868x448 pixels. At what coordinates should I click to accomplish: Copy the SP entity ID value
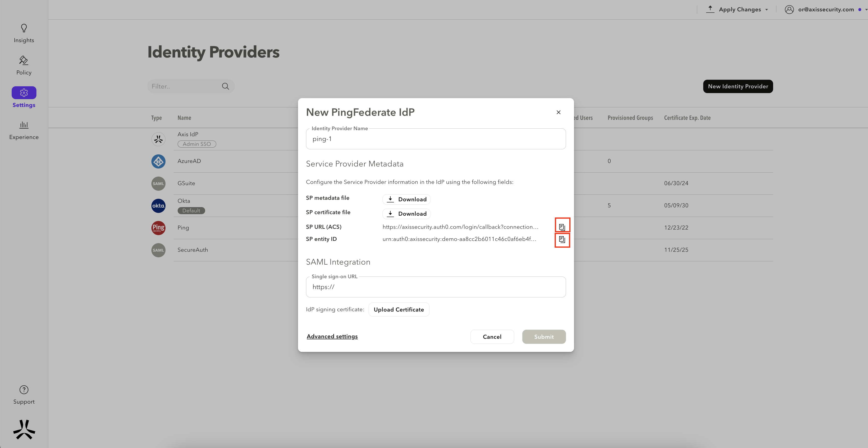562,239
